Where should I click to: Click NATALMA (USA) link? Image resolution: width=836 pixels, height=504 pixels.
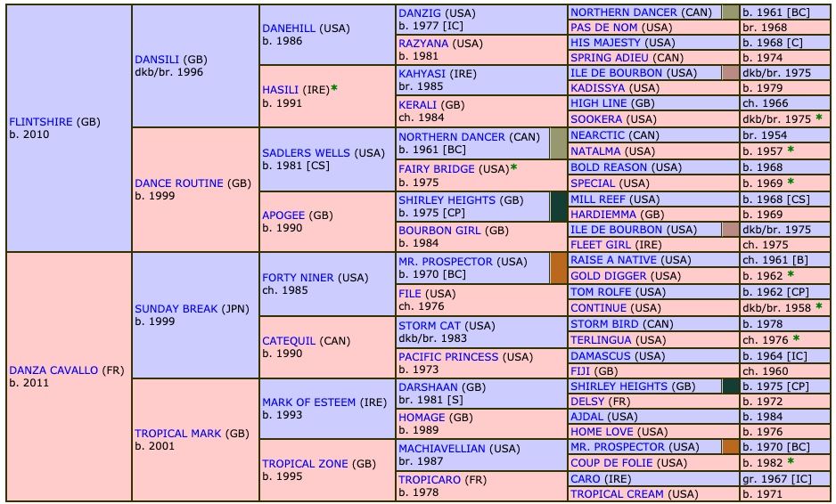(595, 152)
